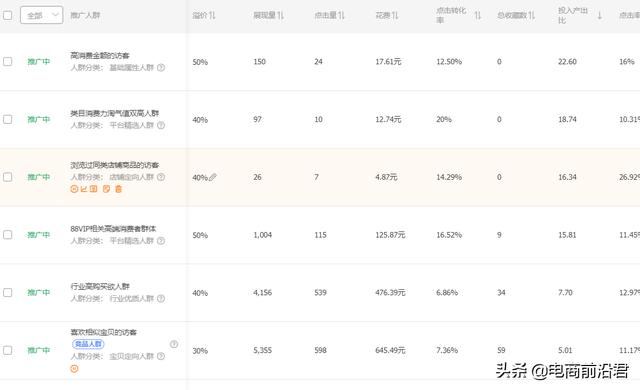Click the orange delete trash icon
Viewport: 640px width, 390px height.
coord(118,189)
